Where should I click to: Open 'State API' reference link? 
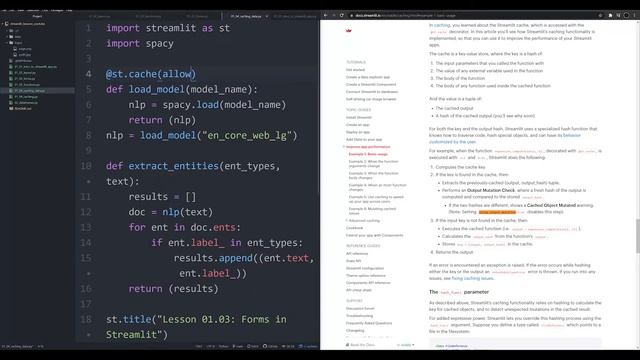point(353,261)
